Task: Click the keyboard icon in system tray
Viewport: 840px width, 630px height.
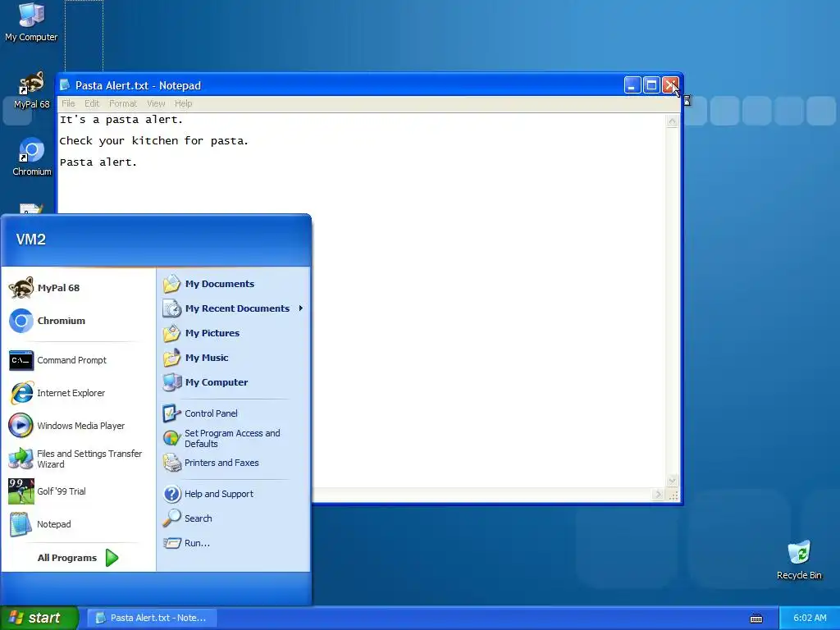Action: click(x=756, y=619)
